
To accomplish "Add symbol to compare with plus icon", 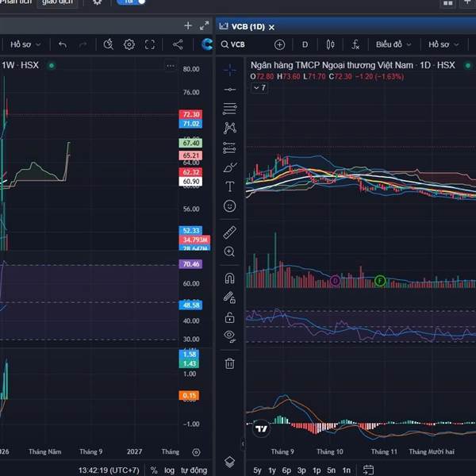I will [279, 44].
